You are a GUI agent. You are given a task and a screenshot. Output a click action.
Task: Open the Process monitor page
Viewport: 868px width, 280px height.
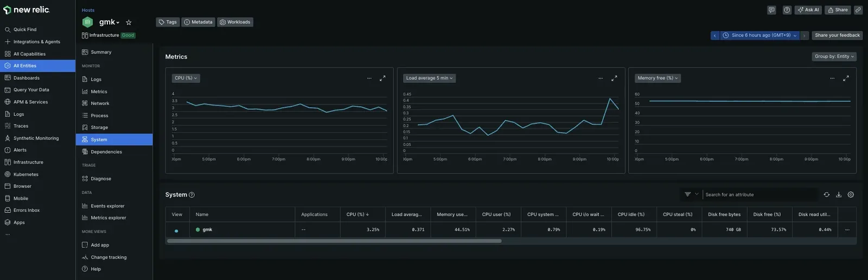[x=99, y=115]
